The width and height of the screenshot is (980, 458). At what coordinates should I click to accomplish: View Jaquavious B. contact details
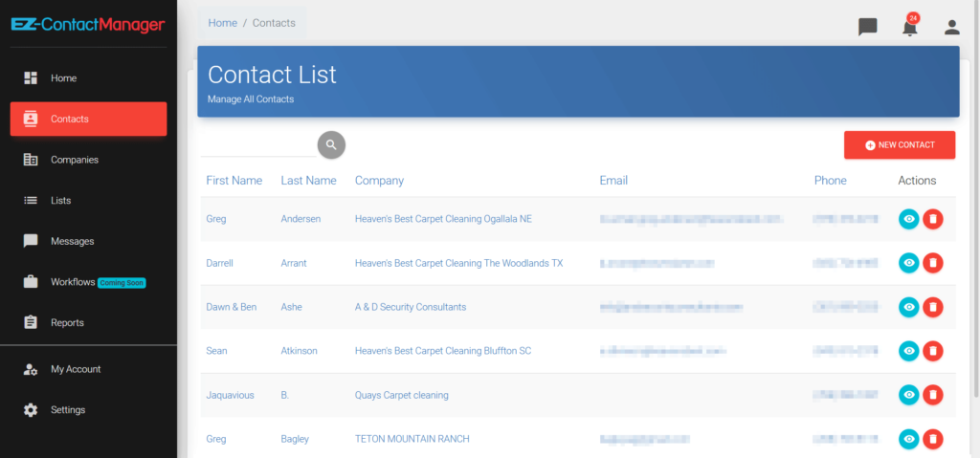pyautogui.click(x=909, y=395)
